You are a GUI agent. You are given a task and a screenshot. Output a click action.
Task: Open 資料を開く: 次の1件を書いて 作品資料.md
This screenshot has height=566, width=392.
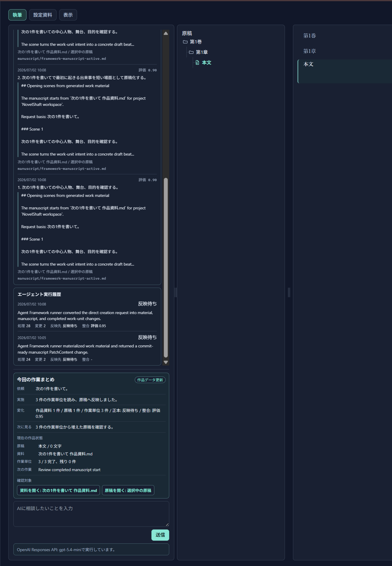click(58, 490)
